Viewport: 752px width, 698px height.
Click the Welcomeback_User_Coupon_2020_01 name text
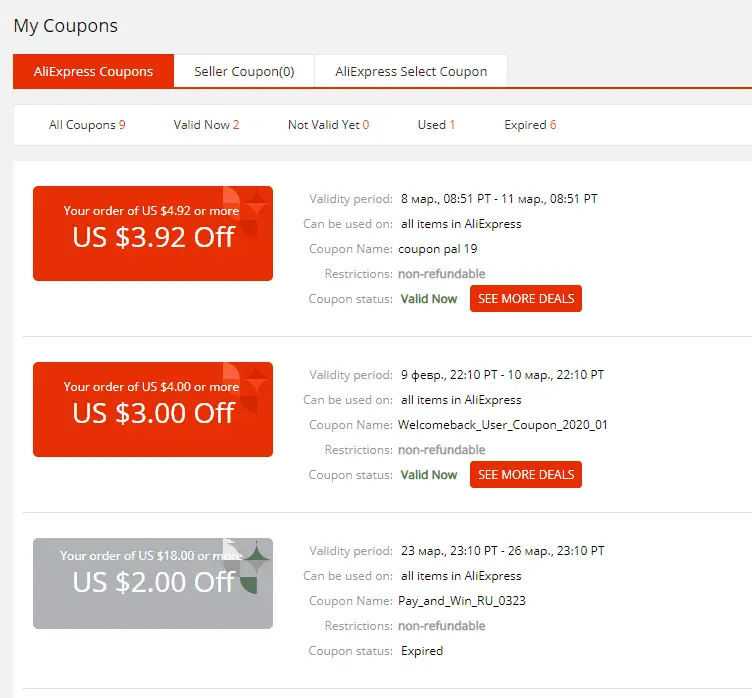(503, 425)
